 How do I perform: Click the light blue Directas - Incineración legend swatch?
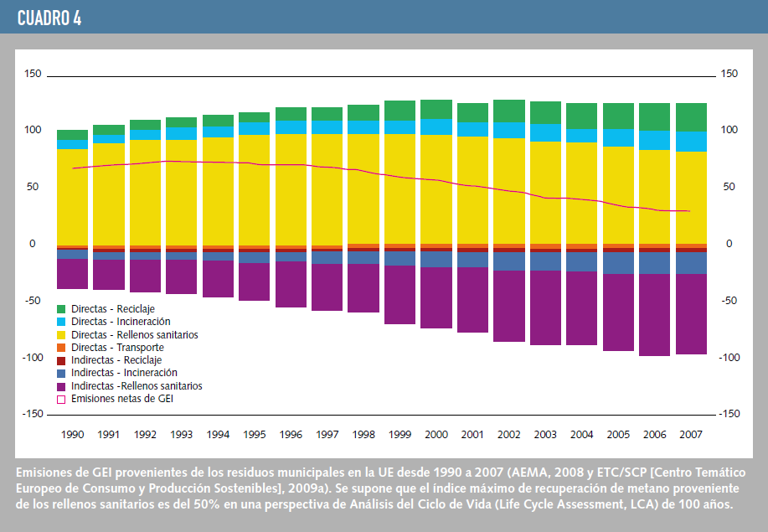click(x=60, y=322)
